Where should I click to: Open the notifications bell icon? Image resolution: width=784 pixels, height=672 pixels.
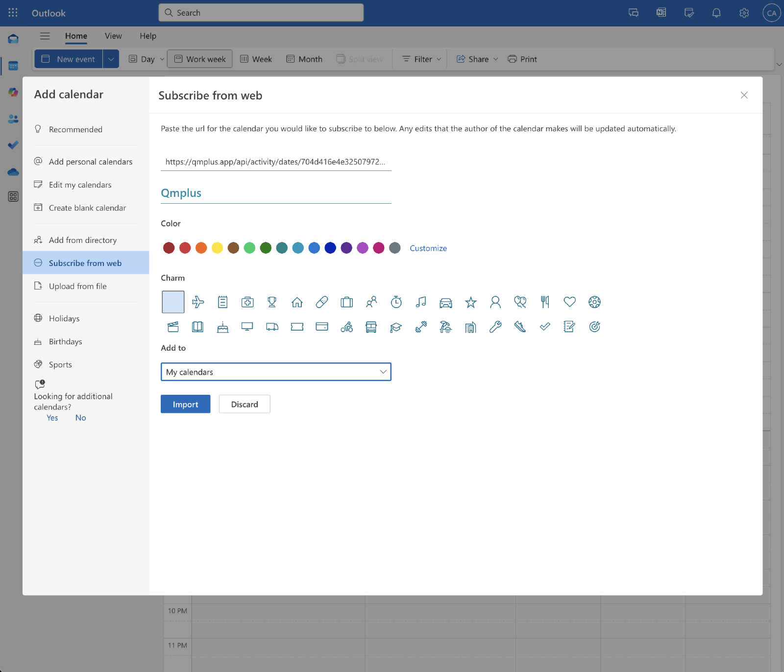[716, 13]
